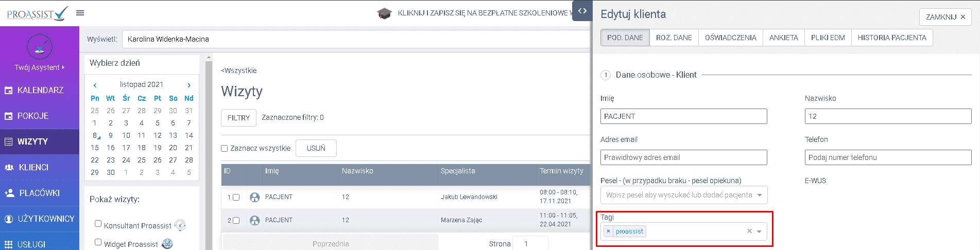Click the Adres email input field
The width and height of the screenshot is (980, 250).
[683, 157]
